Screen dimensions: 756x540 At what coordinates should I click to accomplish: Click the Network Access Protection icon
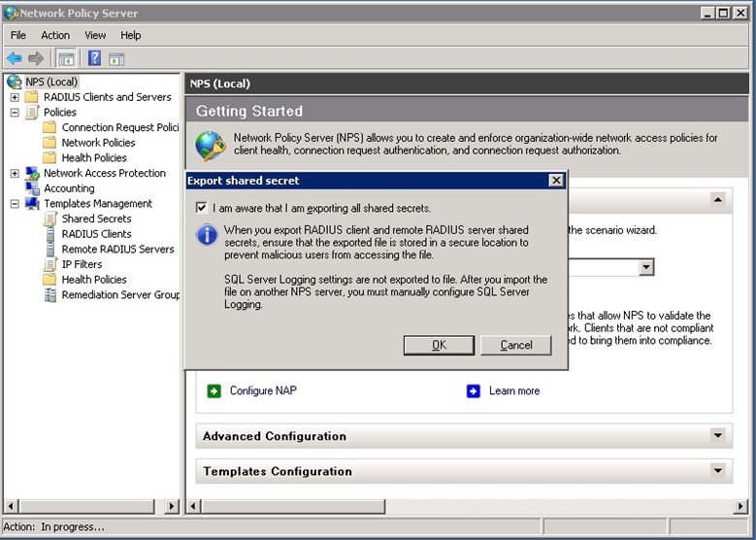(x=32, y=173)
